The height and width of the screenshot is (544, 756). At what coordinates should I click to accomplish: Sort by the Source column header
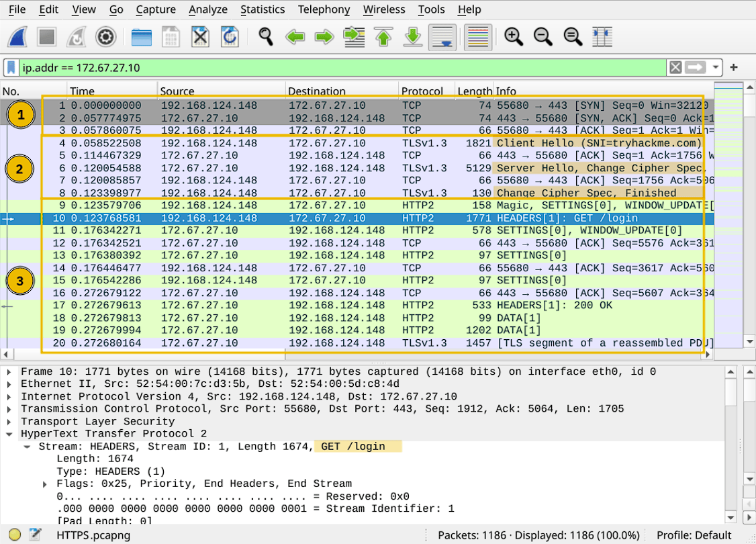222,91
